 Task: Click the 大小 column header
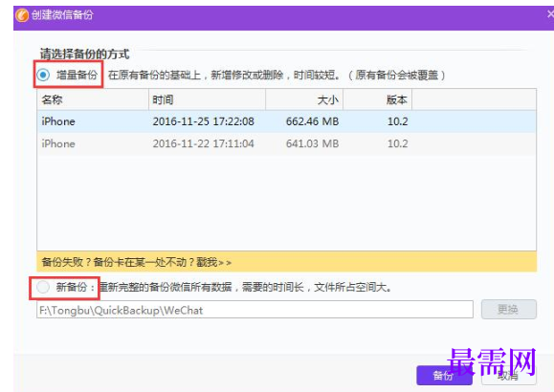pyautogui.click(x=304, y=99)
